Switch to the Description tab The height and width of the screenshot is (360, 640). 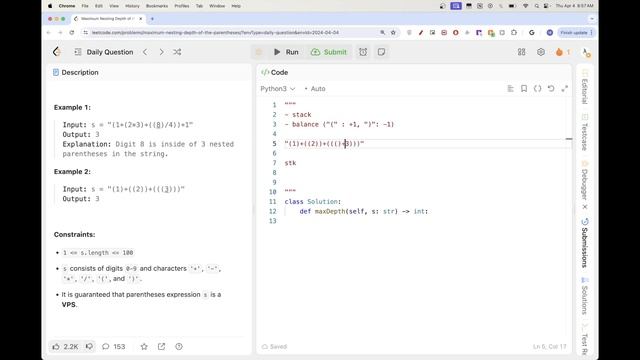(76, 72)
